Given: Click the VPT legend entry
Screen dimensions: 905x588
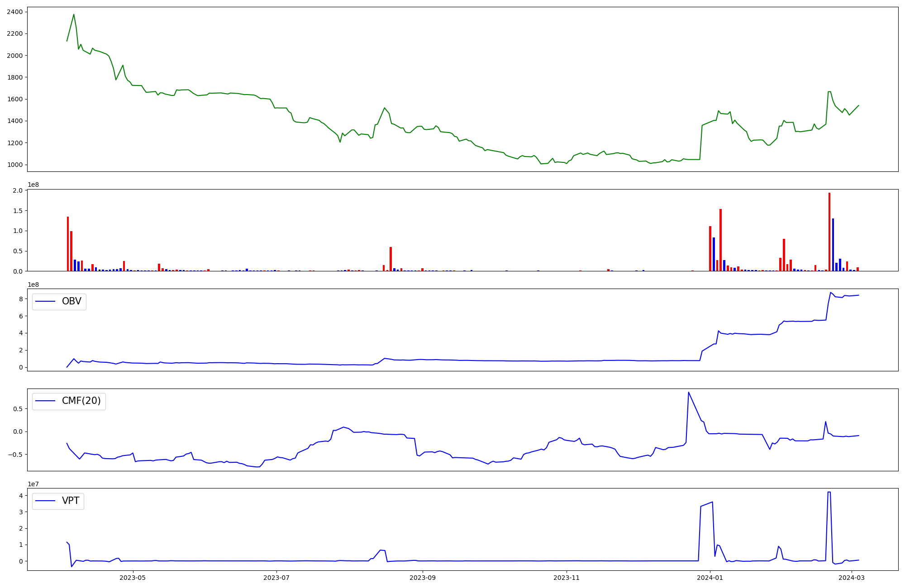Looking at the screenshot, I should (70, 501).
